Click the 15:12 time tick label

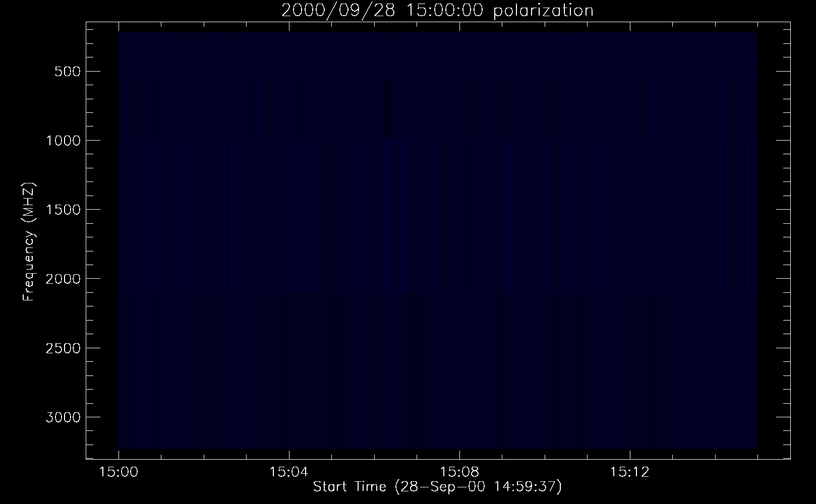(629, 472)
